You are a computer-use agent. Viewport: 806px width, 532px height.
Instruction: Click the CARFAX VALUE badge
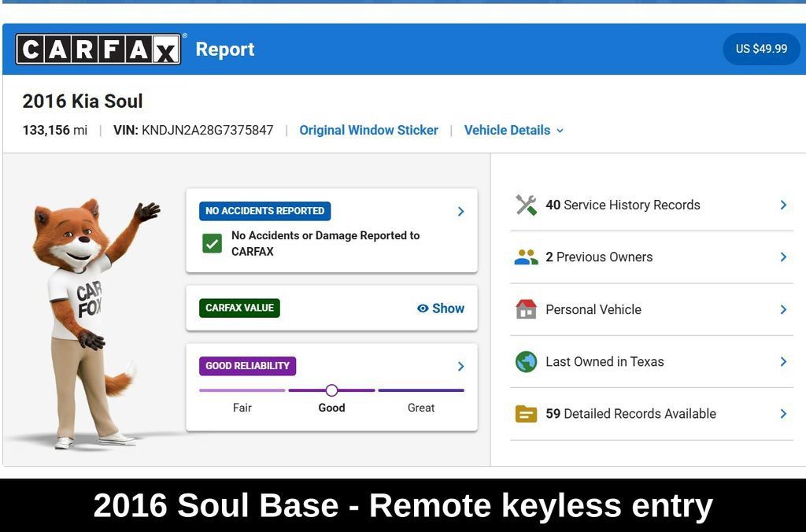(x=239, y=308)
